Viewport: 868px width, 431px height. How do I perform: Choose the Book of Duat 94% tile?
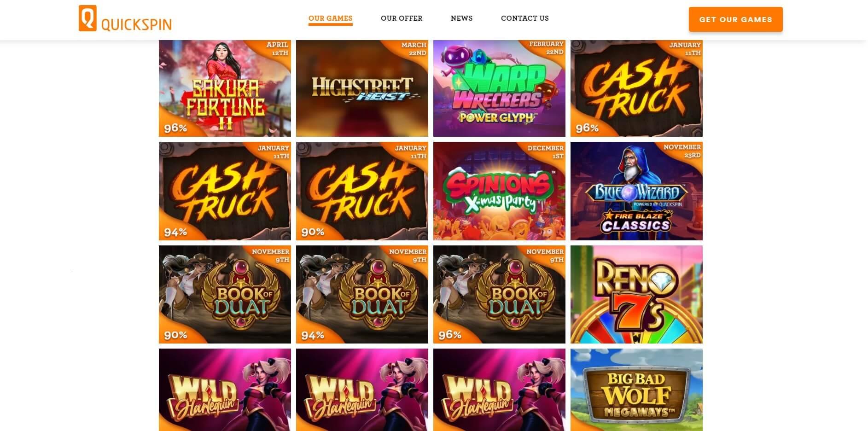coord(362,294)
